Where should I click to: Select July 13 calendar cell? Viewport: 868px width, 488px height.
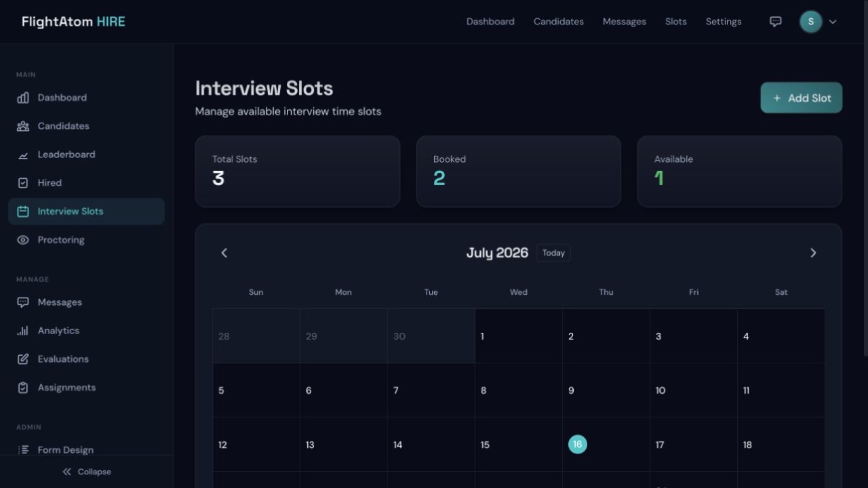click(x=344, y=445)
